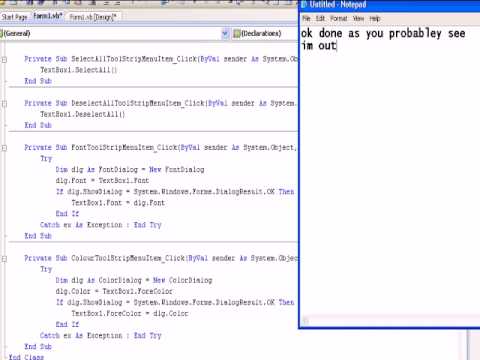Click 'Dim dlg As ColorDialog = New ColorDialog'
Image resolution: width=480 pixels, height=360 pixels.
pyautogui.click(x=134, y=280)
